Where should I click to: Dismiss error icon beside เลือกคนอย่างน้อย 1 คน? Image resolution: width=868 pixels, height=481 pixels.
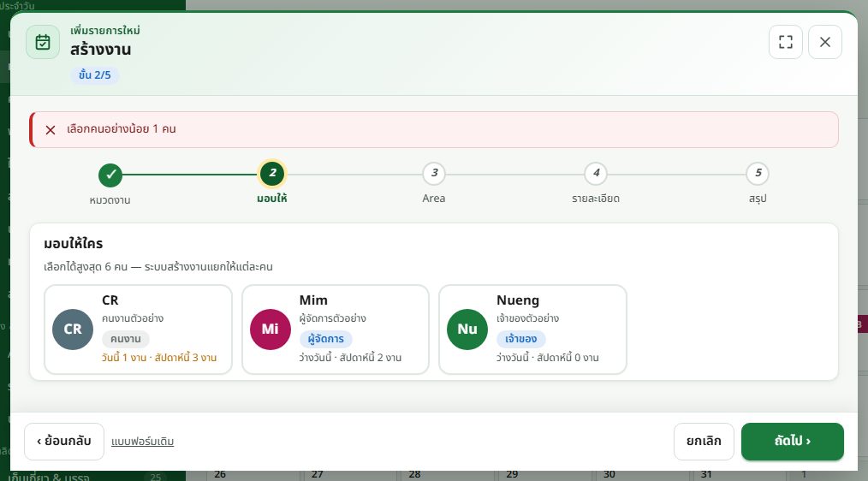coord(51,129)
